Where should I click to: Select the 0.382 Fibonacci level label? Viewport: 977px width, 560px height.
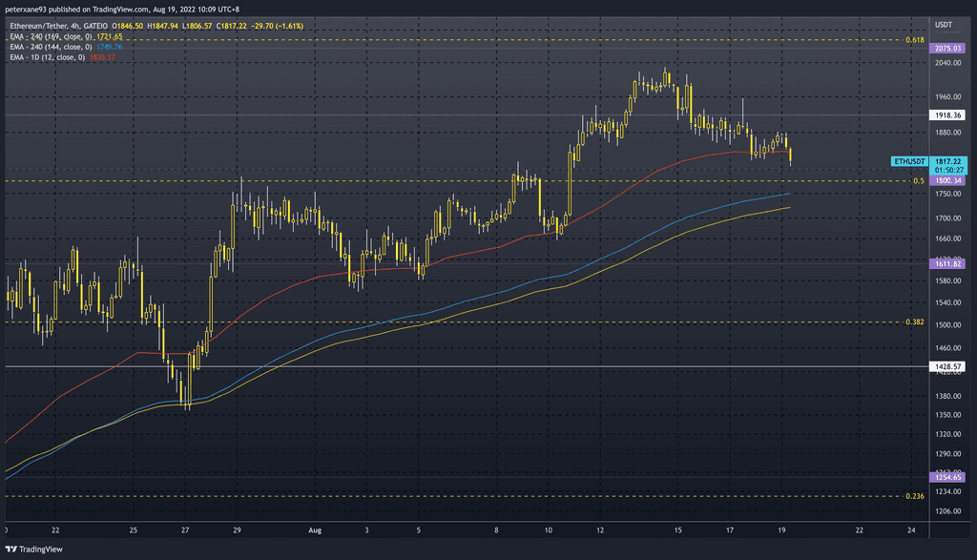915,322
